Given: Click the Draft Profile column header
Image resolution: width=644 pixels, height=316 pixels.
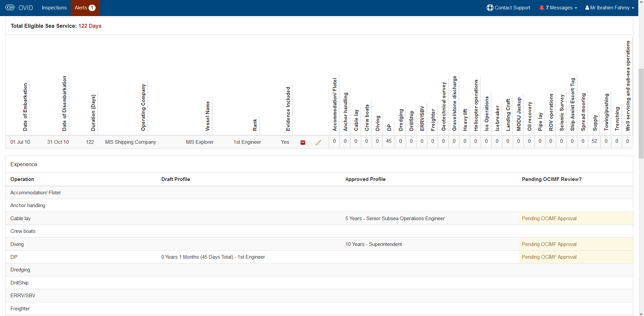Looking at the screenshot, I should 176,179.
